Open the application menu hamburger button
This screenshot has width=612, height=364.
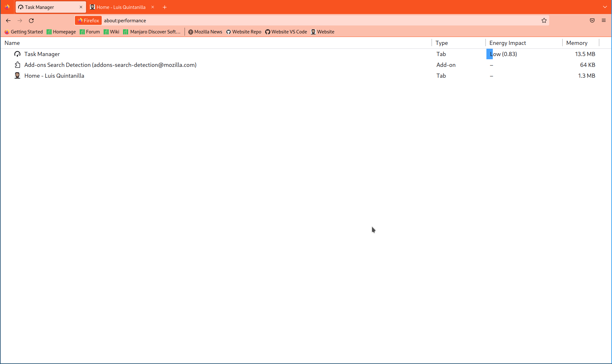[604, 20]
